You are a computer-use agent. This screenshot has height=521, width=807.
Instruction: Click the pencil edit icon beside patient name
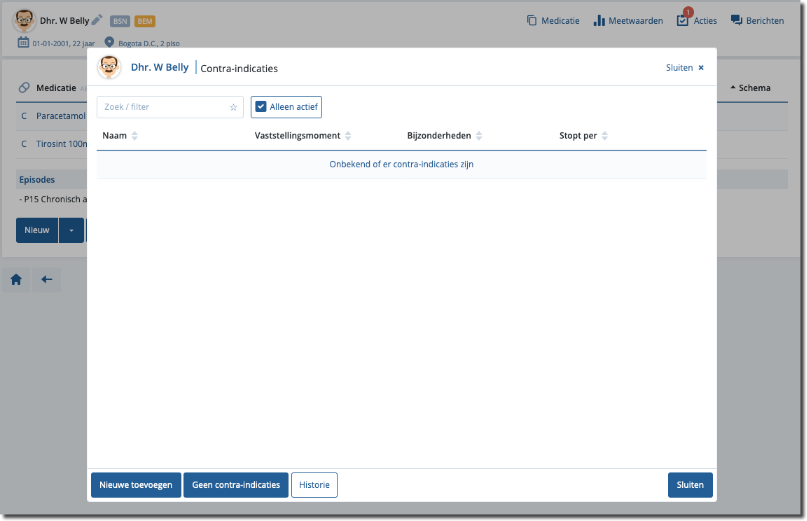97,20
